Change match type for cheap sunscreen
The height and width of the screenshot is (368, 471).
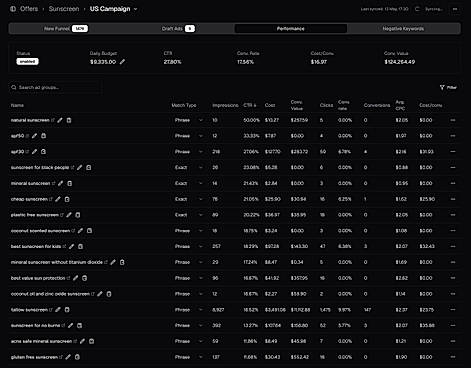pos(189,199)
